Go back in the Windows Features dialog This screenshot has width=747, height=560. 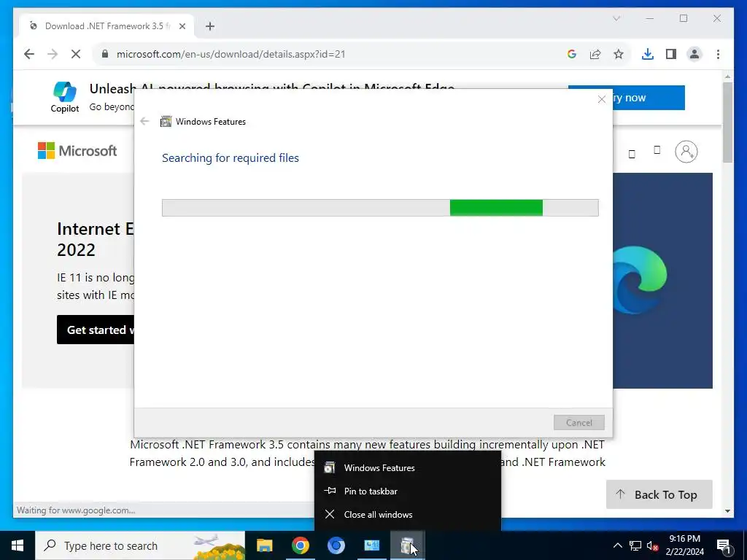[145, 122]
